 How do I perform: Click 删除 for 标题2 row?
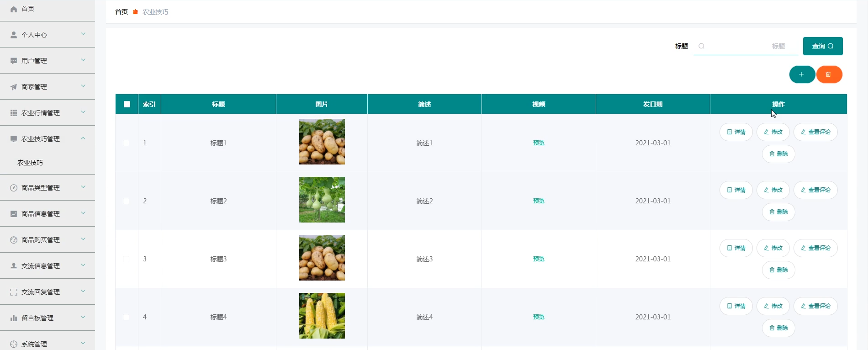(778, 212)
